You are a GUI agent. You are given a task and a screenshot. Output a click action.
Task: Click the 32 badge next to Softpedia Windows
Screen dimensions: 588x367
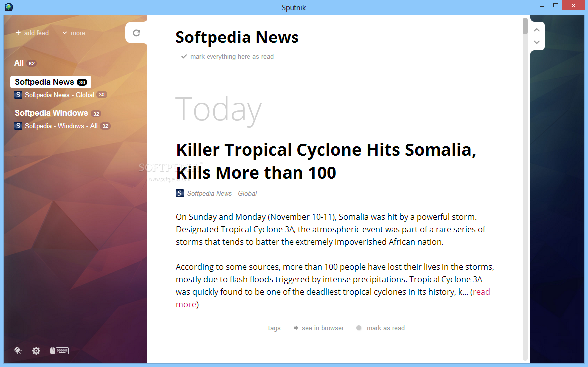click(96, 114)
